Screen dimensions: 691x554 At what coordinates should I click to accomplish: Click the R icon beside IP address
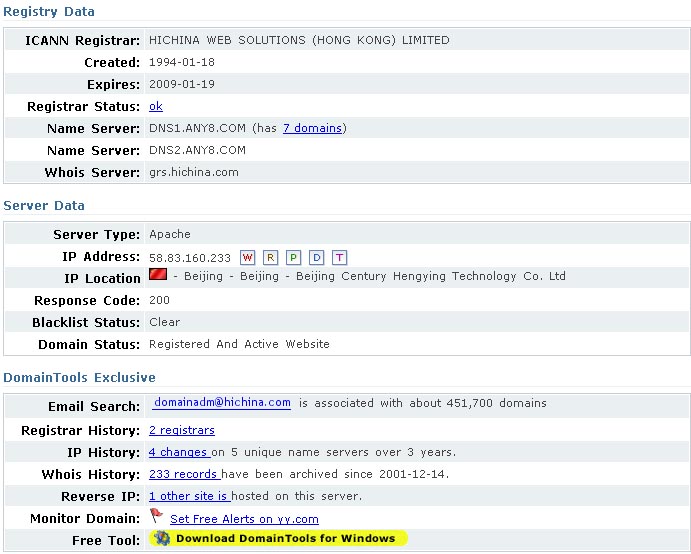(271, 257)
